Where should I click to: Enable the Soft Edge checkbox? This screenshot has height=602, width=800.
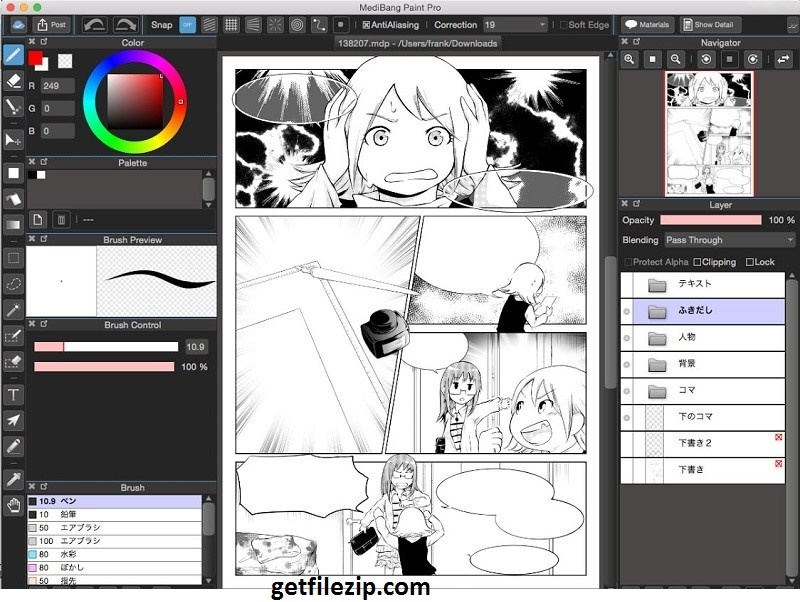click(564, 24)
